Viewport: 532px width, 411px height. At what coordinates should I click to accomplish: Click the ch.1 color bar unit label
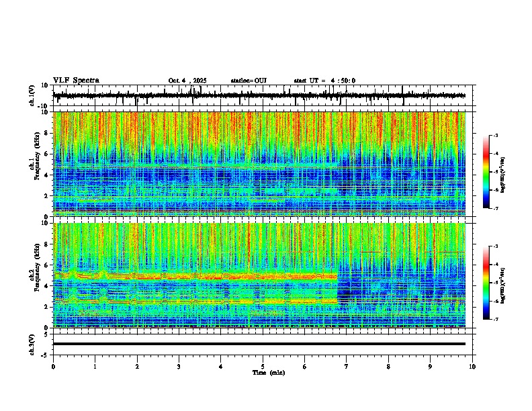pyautogui.click(x=503, y=175)
